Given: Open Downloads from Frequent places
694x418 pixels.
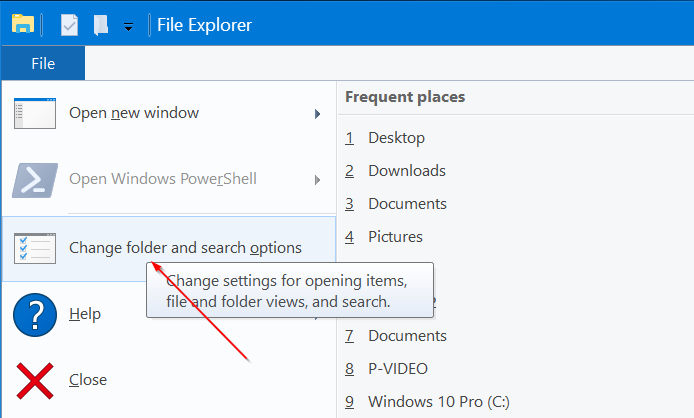Looking at the screenshot, I should 406,171.
